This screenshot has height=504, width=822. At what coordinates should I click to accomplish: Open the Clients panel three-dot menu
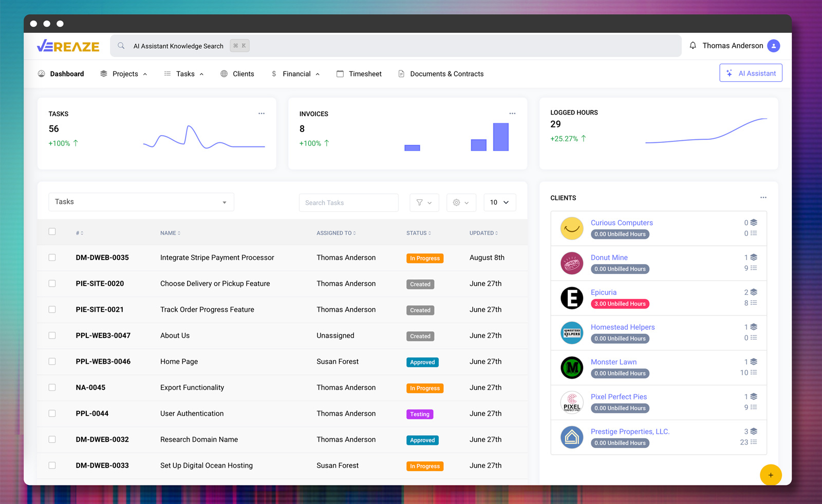click(763, 198)
